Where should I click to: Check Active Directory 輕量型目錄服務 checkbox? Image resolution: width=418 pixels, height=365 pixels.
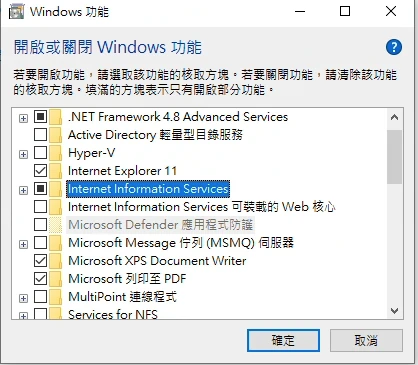point(40,135)
